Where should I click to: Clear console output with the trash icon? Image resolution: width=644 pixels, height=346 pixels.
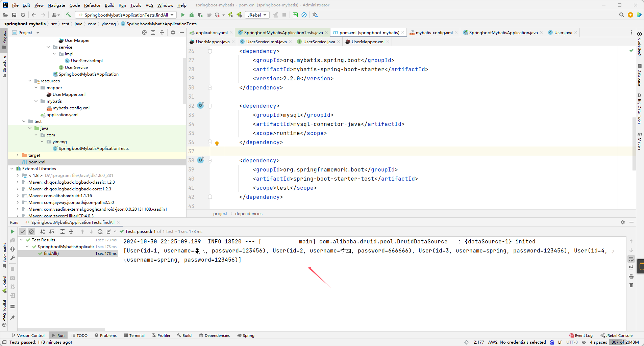(631, 285)
